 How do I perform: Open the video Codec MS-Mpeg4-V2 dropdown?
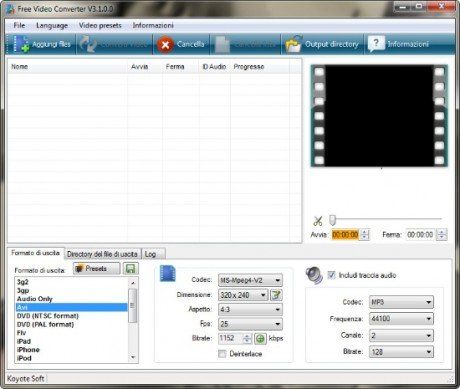[250, 280]
